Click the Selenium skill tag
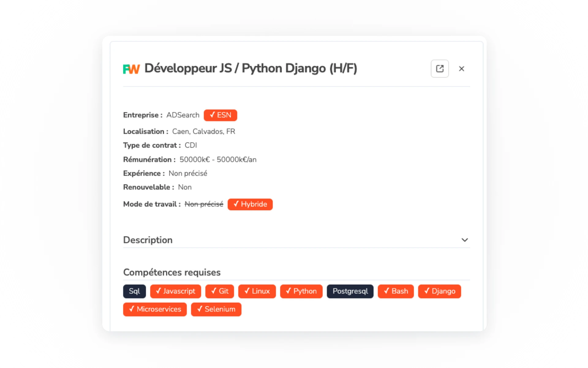The width and height of the screenshot is (588, 368). [216, 309]
